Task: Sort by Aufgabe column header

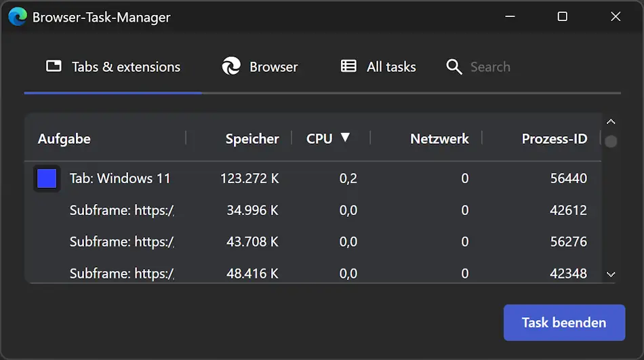Action: point(64,139)
